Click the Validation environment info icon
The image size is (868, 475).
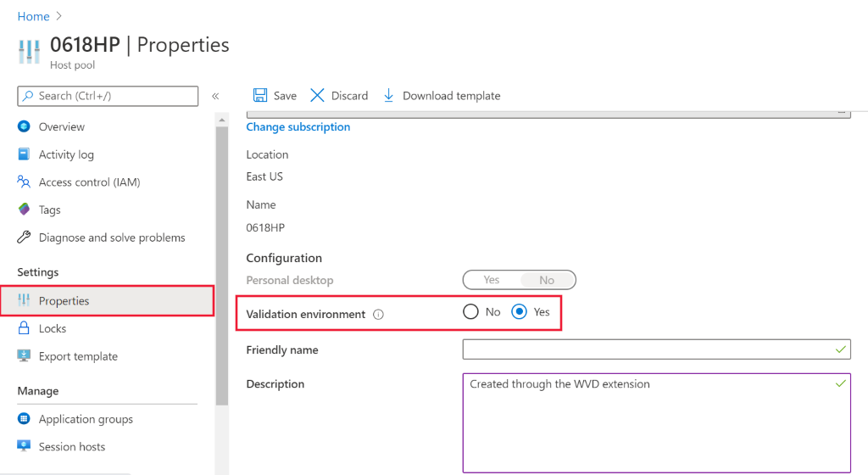point(379,315)
